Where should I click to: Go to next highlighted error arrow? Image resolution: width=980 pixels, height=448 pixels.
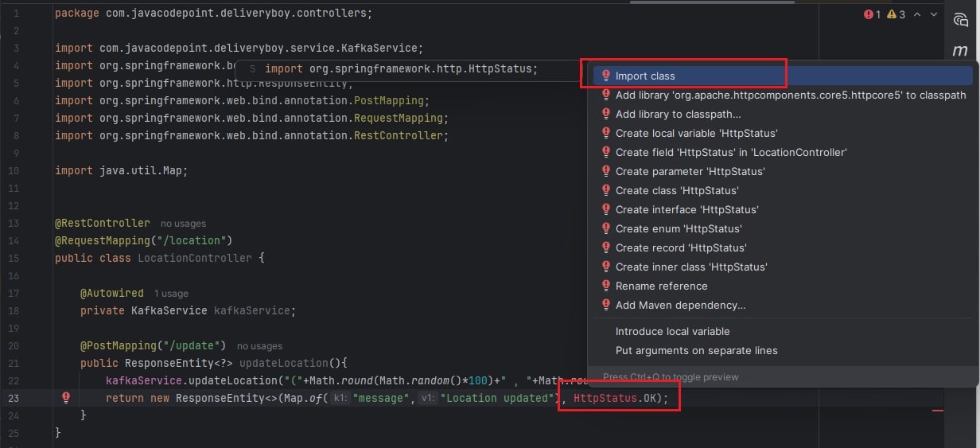(x=934, y=14)
